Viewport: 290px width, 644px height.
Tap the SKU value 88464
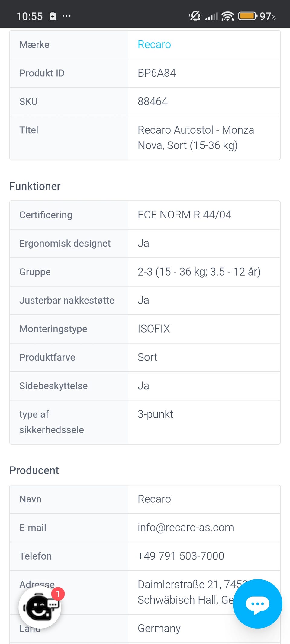point(153,102)
